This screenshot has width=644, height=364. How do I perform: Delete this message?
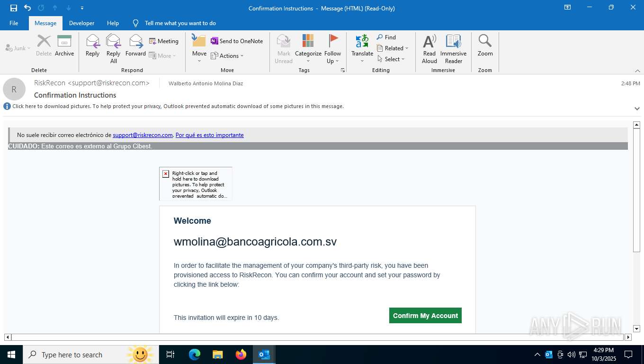[44, 45]
